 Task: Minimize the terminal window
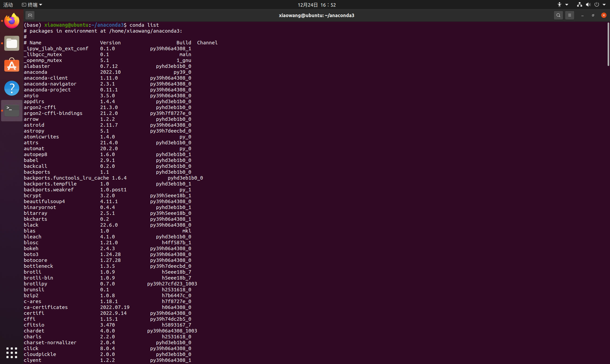(582, 15)
